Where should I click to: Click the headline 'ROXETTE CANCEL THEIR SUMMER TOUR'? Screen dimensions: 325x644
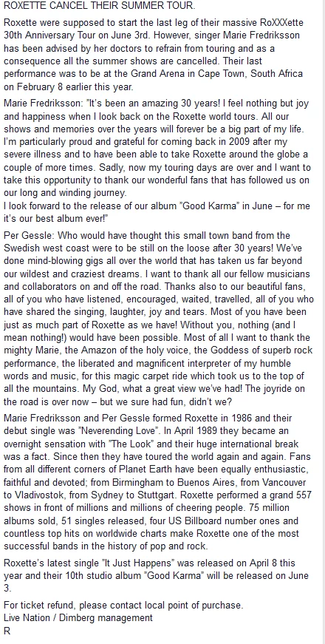[x=99, y=5]
